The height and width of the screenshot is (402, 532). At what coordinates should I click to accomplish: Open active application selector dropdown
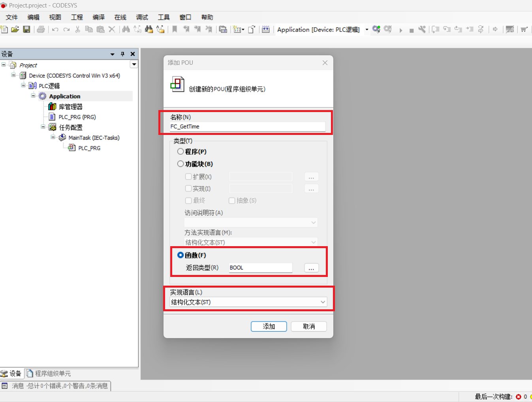[x=367, y=30]
